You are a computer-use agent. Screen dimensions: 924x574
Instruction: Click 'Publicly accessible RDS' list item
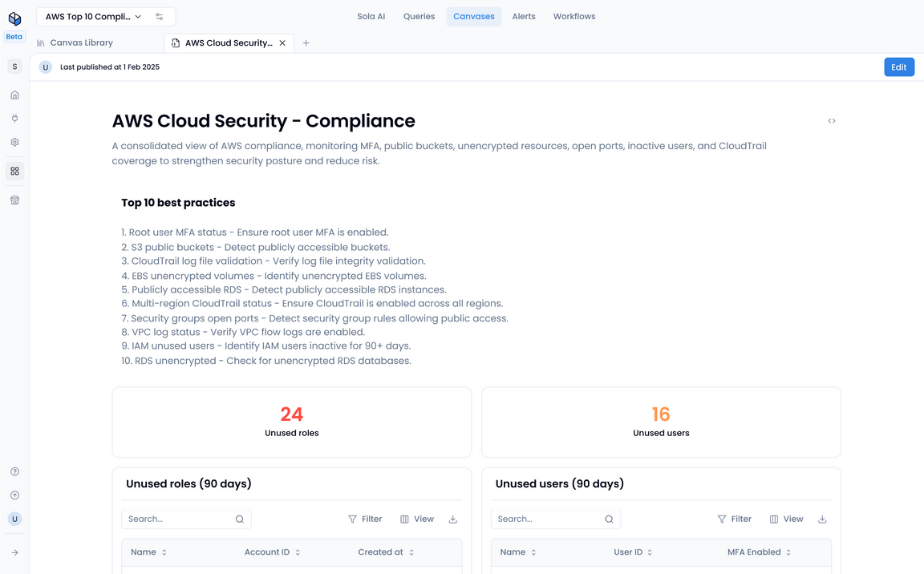click(x=283, y=289)
